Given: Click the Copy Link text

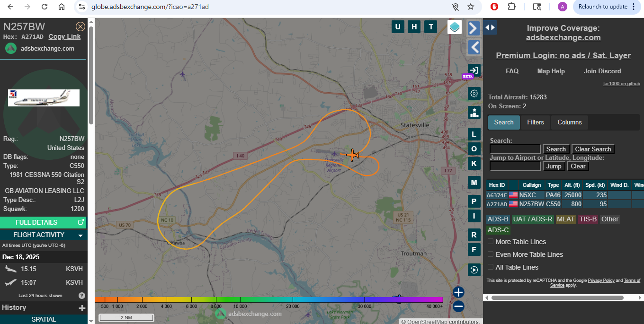Looking at the screenshot, I should click(x=64, y=36).
